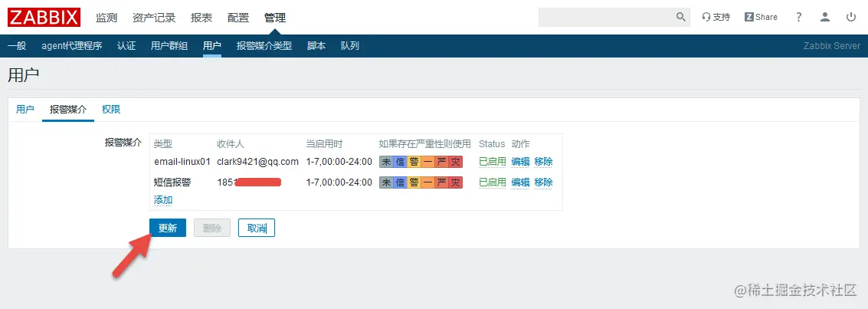
Task: Open the 资产记录 menu
Action: tap(154, 18)
